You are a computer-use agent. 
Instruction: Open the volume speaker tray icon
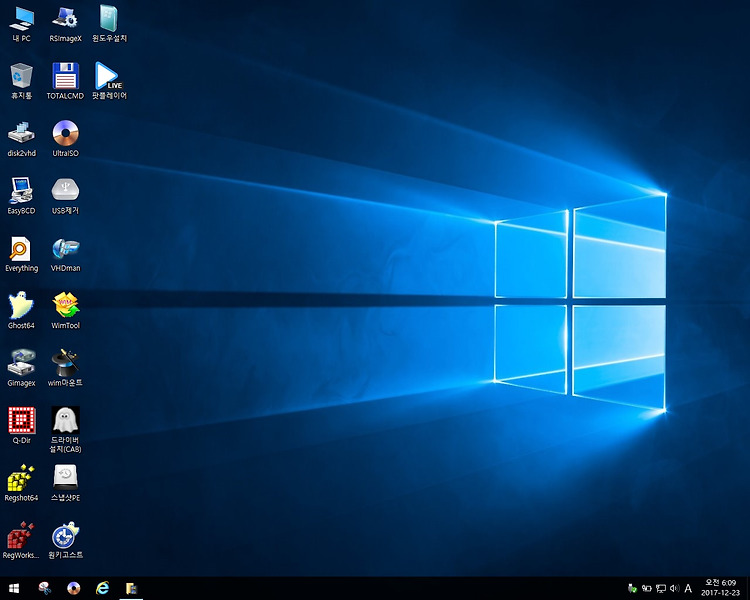[675, 588]
